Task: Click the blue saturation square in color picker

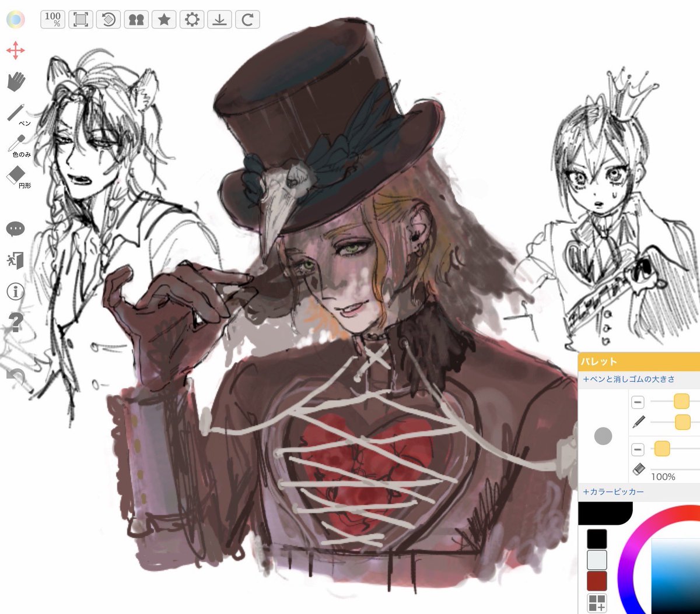Action: [675, 576]
